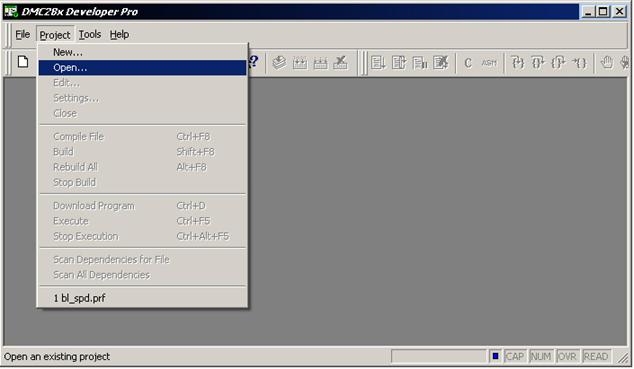Click the greyed Compile File entry

click(x=142, y=137)
